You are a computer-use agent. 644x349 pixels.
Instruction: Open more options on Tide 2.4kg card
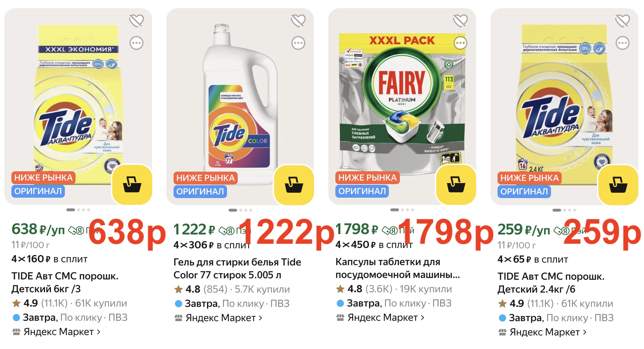pos(623,43)
